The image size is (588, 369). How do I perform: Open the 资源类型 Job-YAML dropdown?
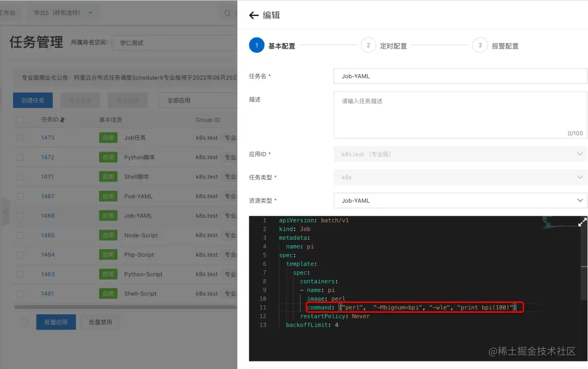tap(460, 201)
